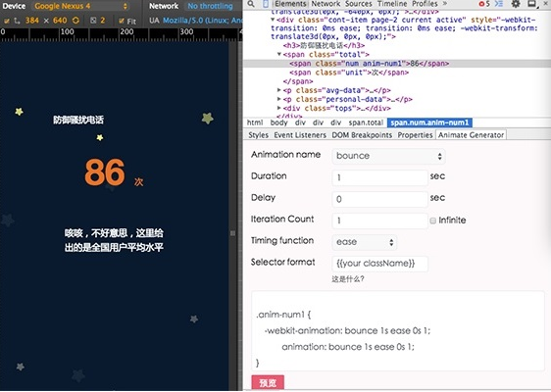
Task: Switch to the Profiles panel tab
Action: point(425,4)
